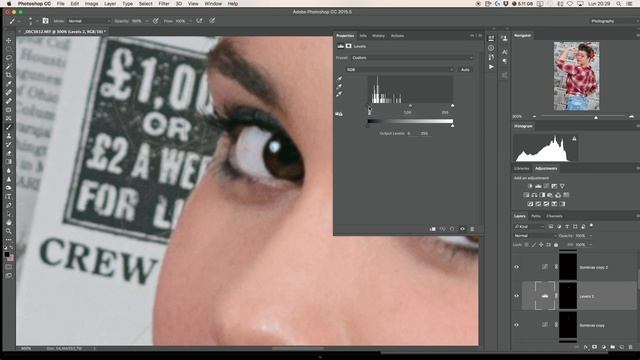Open the collapsed Character panel icon

tap(505, 52)
